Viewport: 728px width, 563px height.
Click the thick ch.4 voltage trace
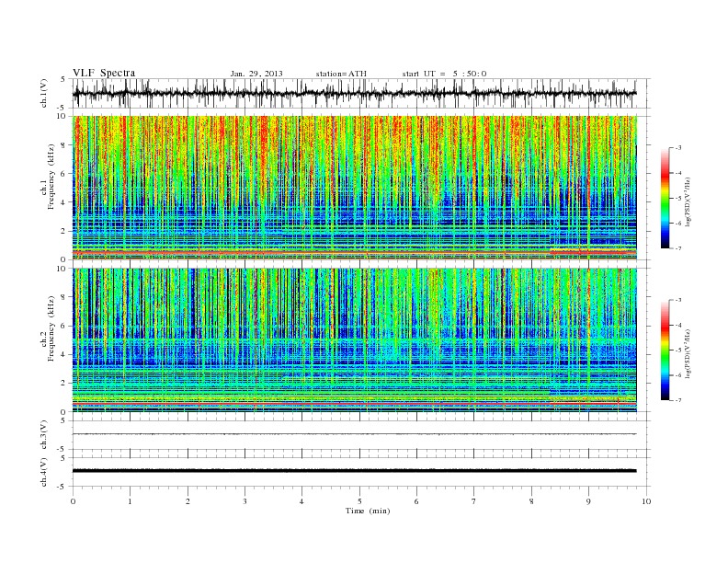click(354, 471)
